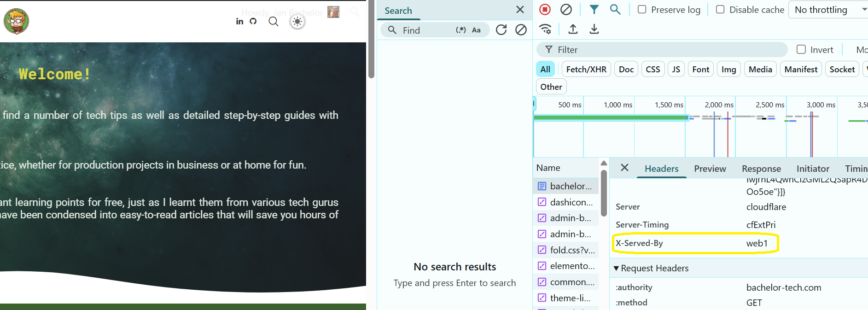This screenshot has width=868, height=310.
Task: Open the GitHub icon link
Action: tap(253, 21)
